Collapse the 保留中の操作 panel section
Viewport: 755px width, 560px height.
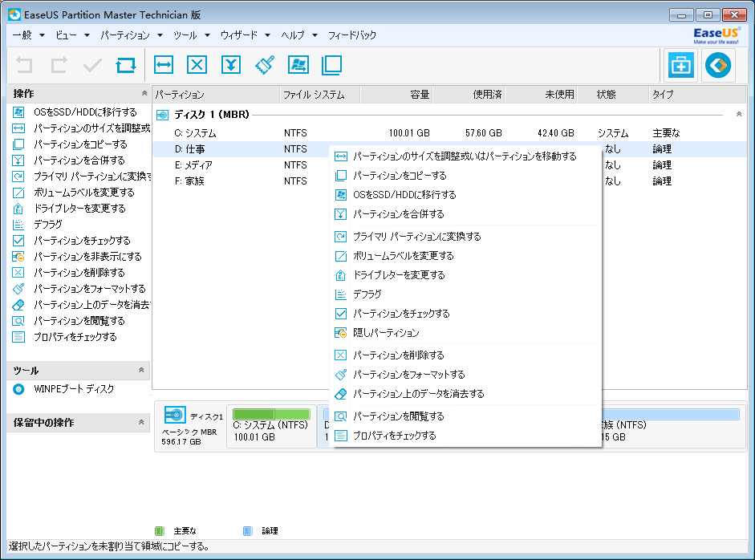[x=141, y=422]
